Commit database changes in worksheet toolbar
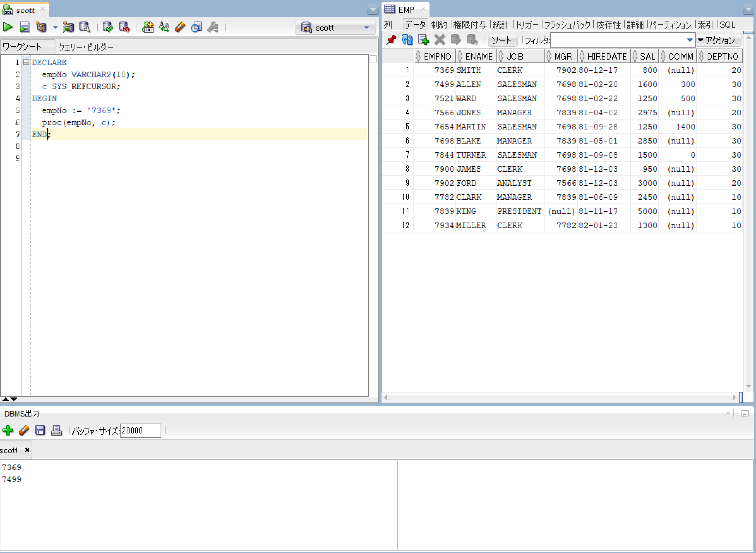The image size is (756, 553). pyautogui.click(x=108, y=27)
